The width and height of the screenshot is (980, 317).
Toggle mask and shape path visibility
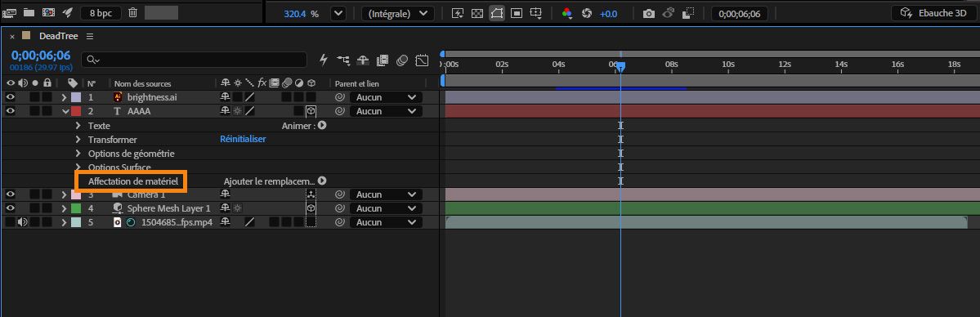(x=497, y=13)
